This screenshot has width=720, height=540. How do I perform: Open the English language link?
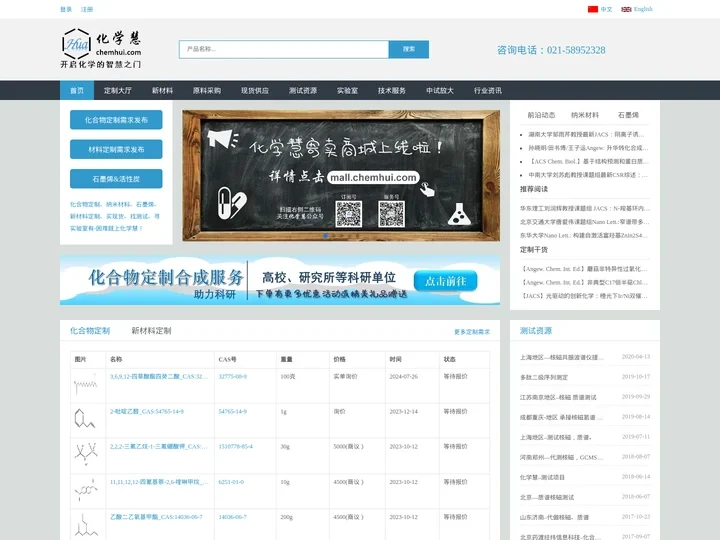pyautogui.click(x=643, y=9)
